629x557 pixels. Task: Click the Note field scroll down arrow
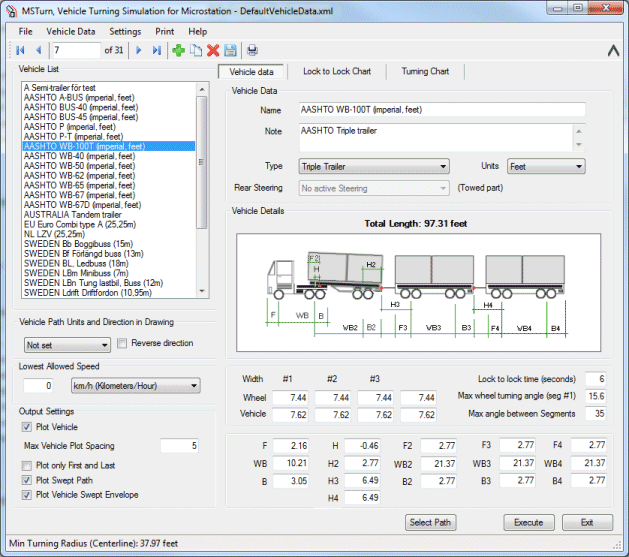click(578, 145)
